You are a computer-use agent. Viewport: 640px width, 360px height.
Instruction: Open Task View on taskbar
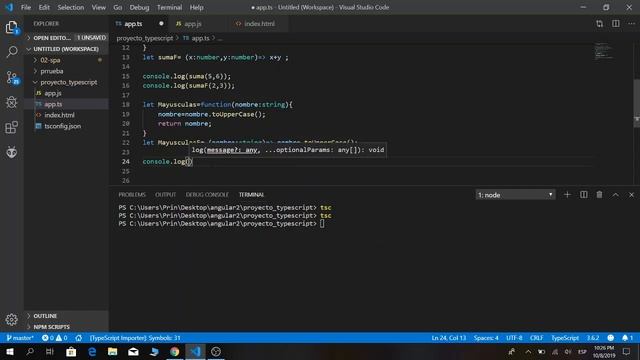pos(50,352)
